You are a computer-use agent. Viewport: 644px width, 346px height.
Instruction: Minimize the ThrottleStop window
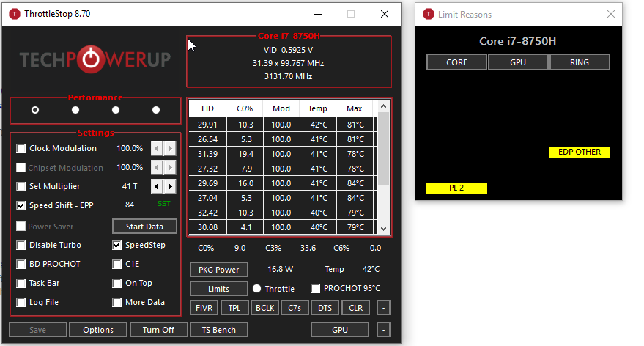318,14
